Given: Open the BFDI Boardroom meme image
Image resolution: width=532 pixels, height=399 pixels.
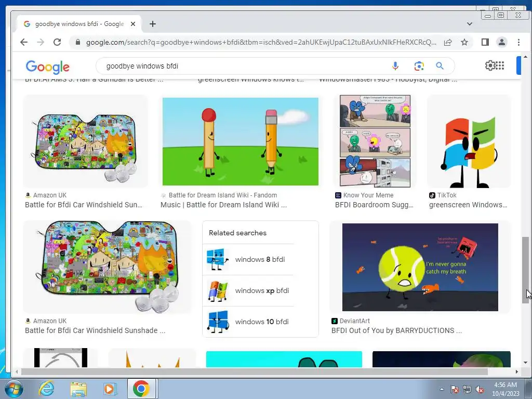Looking at the screenshot, I should point(375,141).
